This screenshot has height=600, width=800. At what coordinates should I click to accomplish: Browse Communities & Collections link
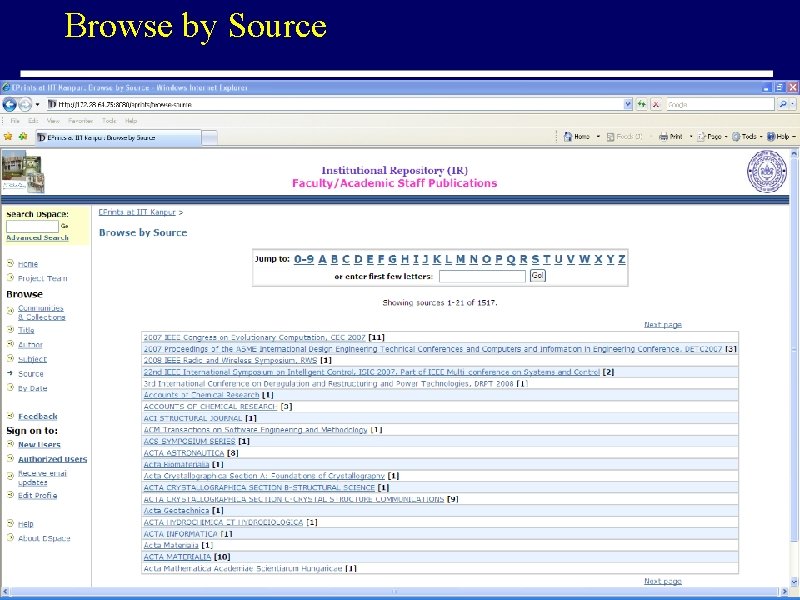tap(41, 312)
